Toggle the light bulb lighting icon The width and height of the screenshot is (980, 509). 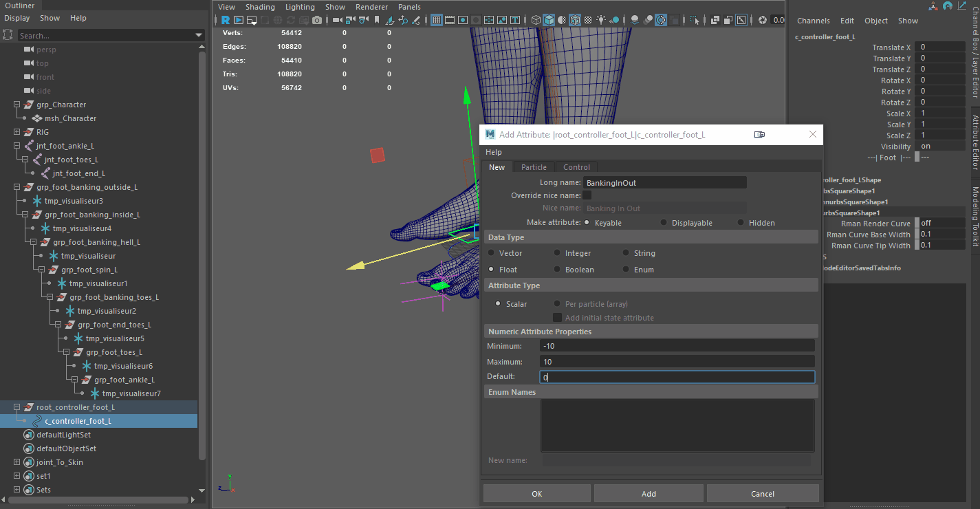coord(601,21)
